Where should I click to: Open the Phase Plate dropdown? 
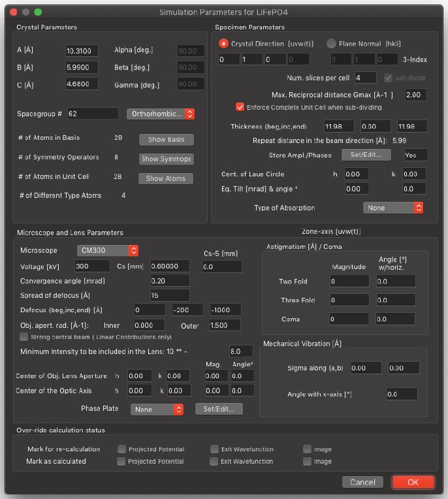pos(157,409)
